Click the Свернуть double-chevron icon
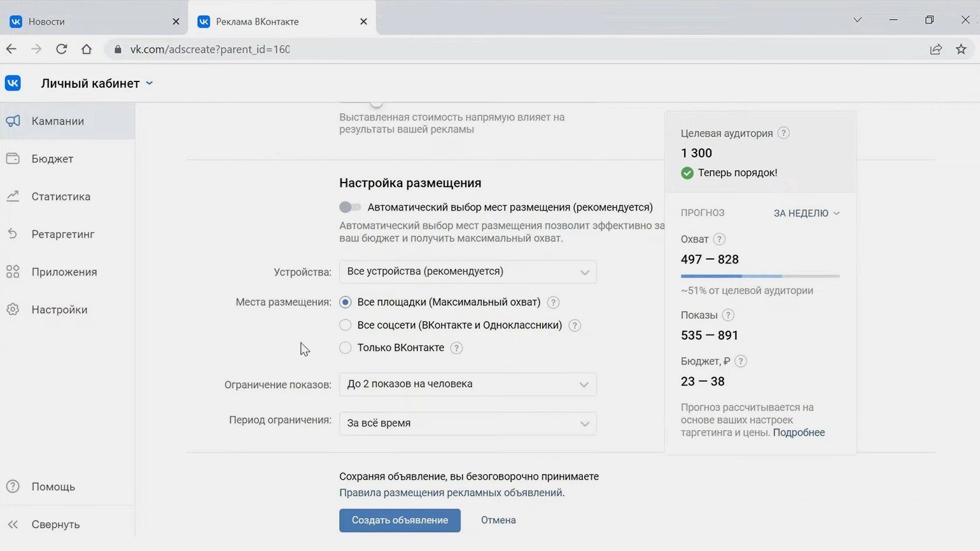This screenshot has width=980, height=551. [x=13, y=524]
